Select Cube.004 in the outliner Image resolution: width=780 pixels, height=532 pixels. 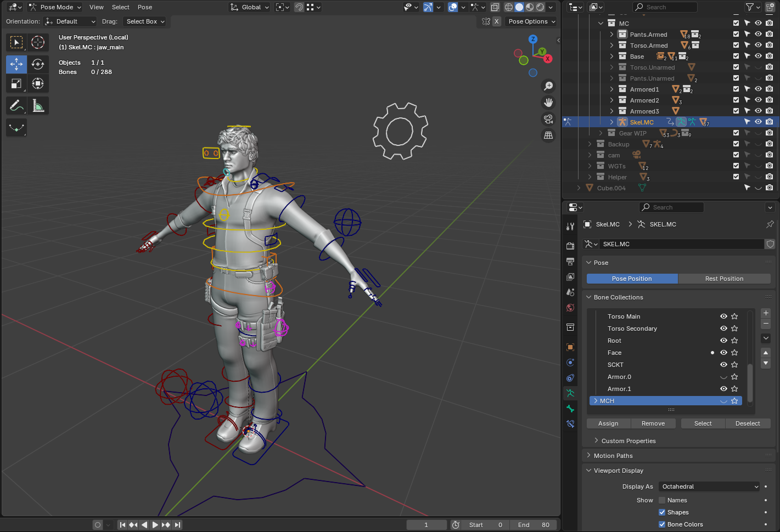[611, 188]
